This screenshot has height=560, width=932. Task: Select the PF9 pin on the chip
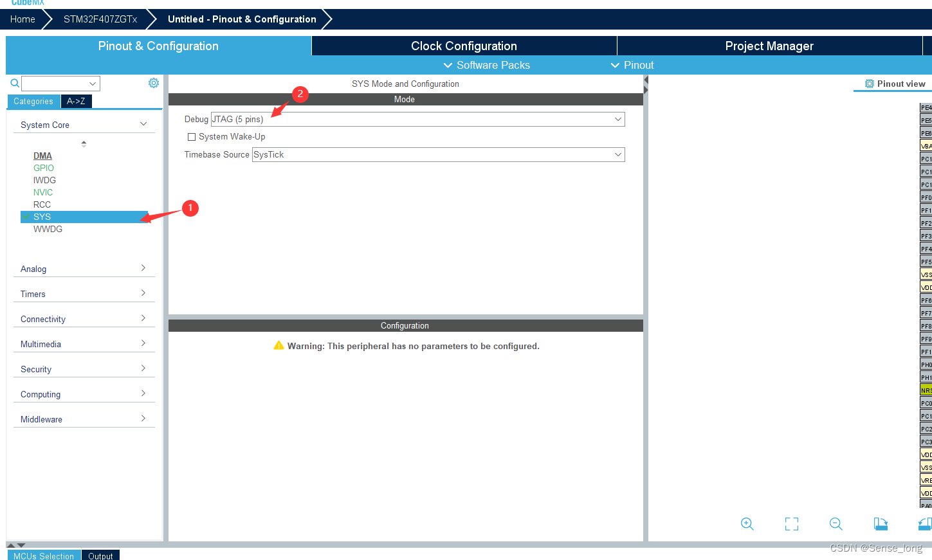pos(926,339)
